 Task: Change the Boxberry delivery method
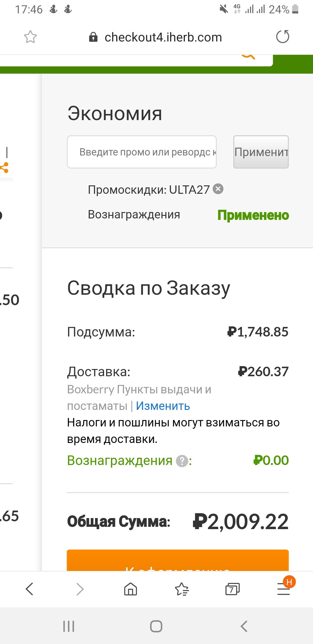163,406
